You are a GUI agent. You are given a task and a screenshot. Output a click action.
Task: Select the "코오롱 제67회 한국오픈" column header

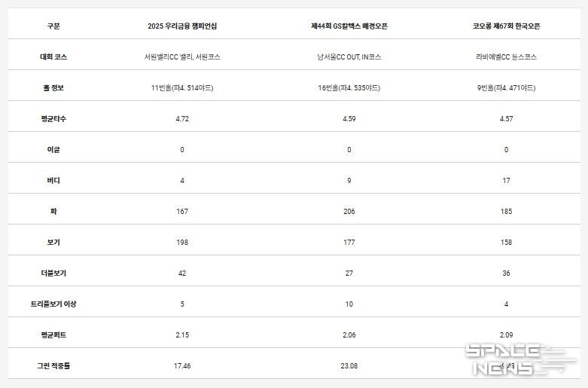[506, 26]
